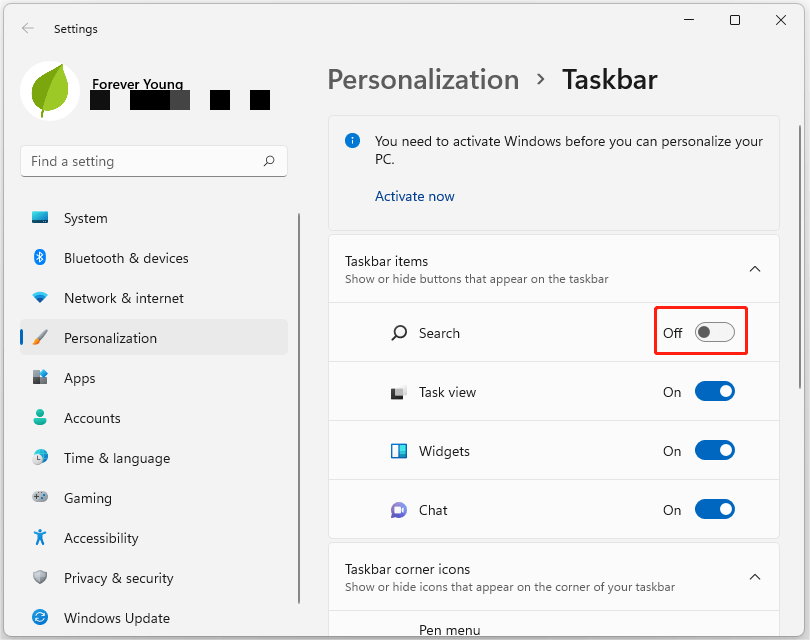Open Network & internet settings
The image size is (810, 640).
pyautogui.click(x=124, y=298)
